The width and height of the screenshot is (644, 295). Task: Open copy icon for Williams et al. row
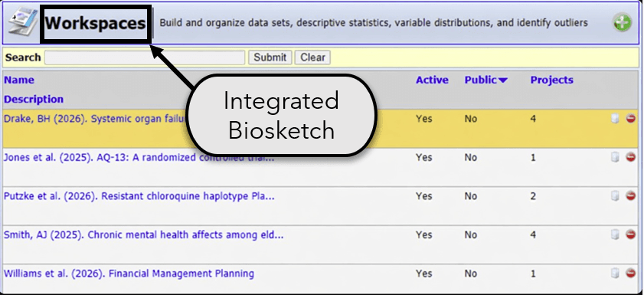click(615, 274)
